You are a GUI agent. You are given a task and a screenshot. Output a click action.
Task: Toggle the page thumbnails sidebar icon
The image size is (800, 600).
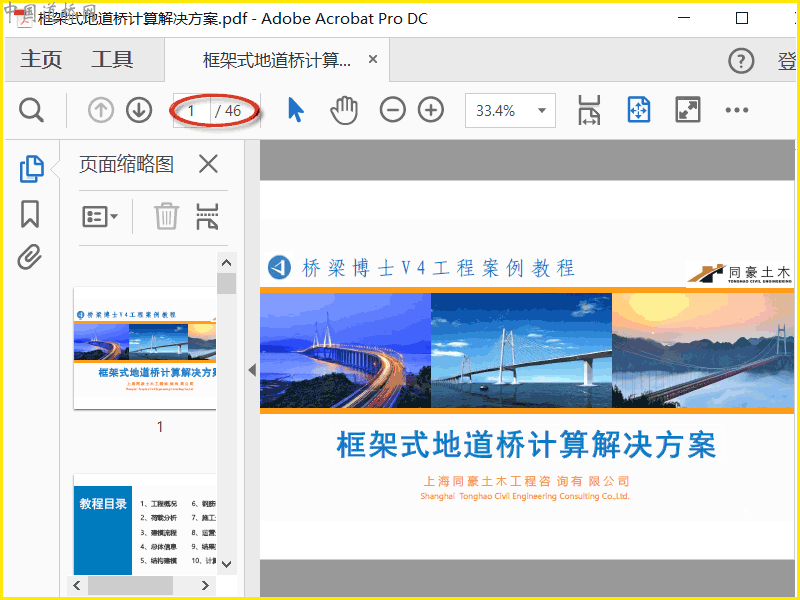(x=32, y=169)
